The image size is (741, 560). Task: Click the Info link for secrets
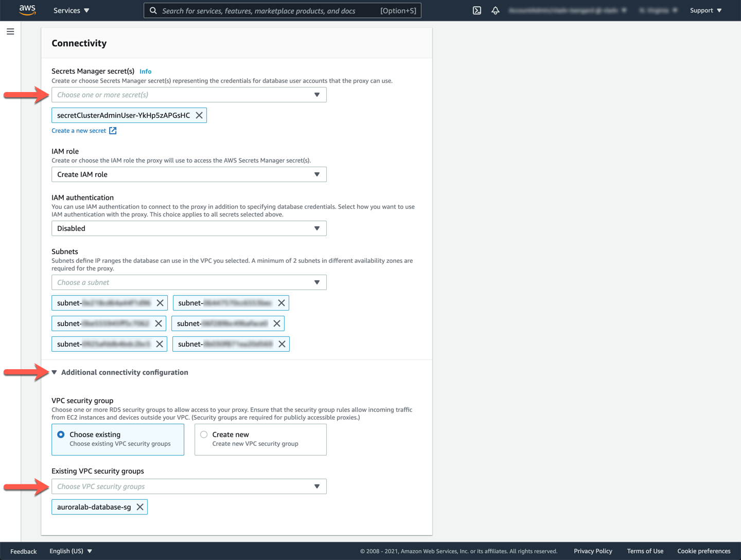146,71
